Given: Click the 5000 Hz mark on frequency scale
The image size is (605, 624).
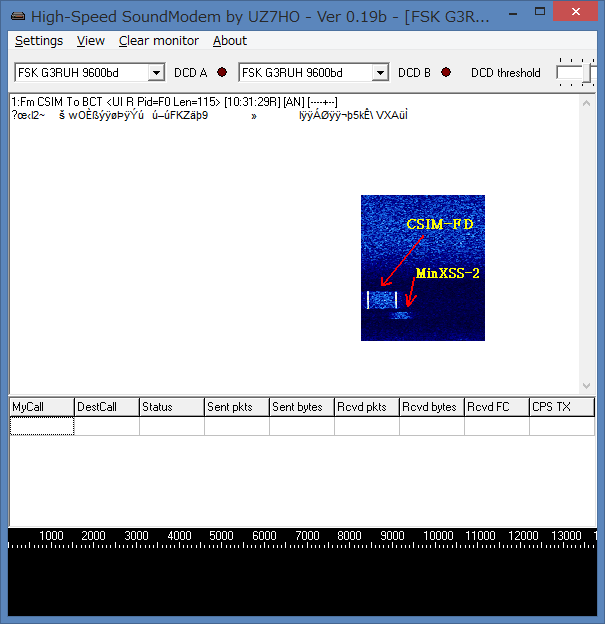Looking at the screenshot, I should 221,536.
